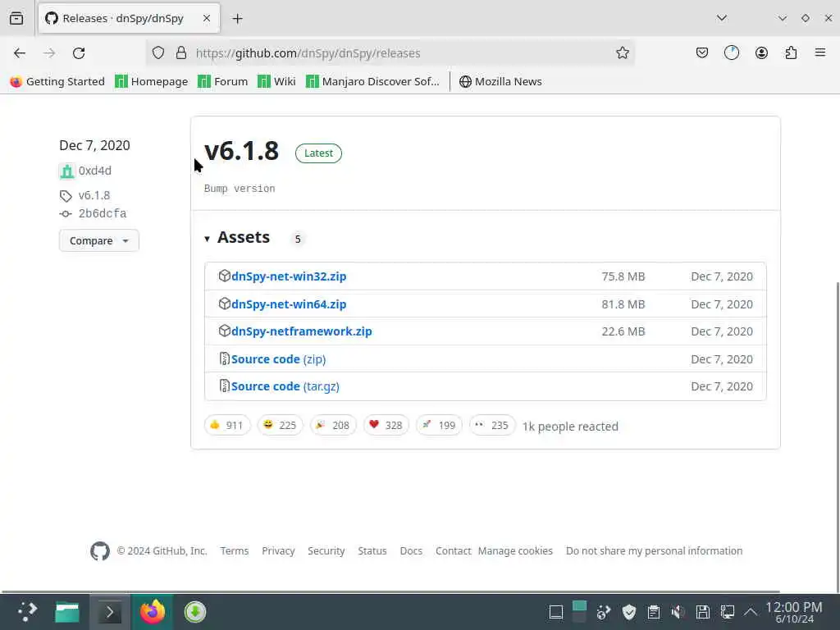
Task: Open Save to Pocket icon
Action: [702, 52]
